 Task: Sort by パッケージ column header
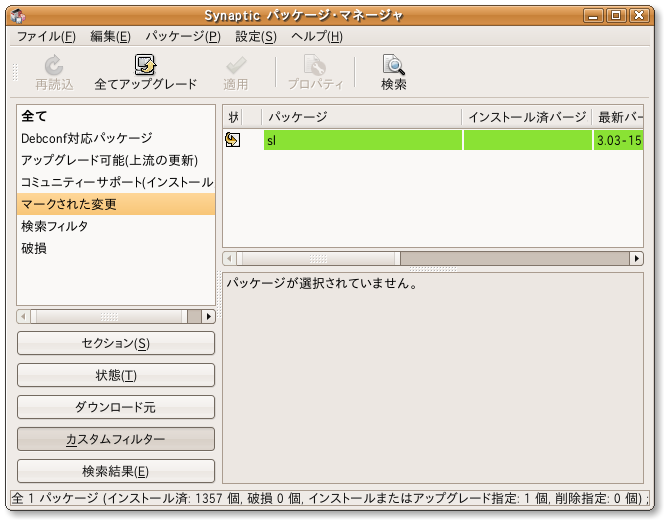pos(362,117)
